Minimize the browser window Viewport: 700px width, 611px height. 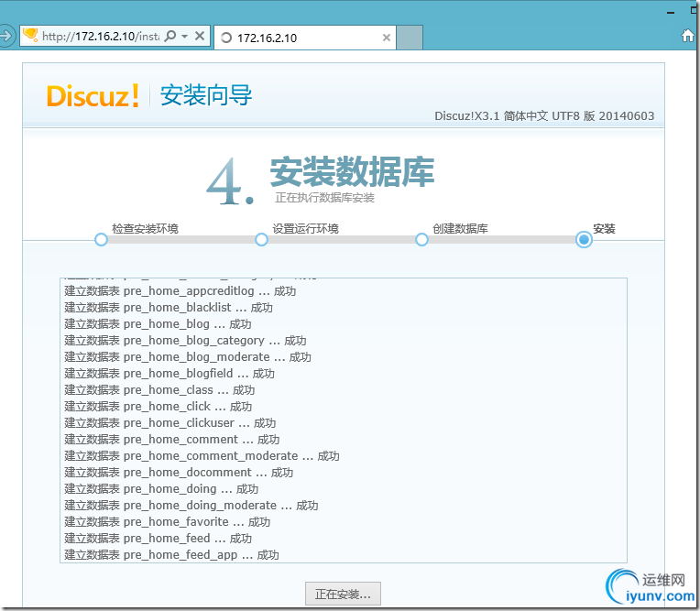(x=671, y=13)
